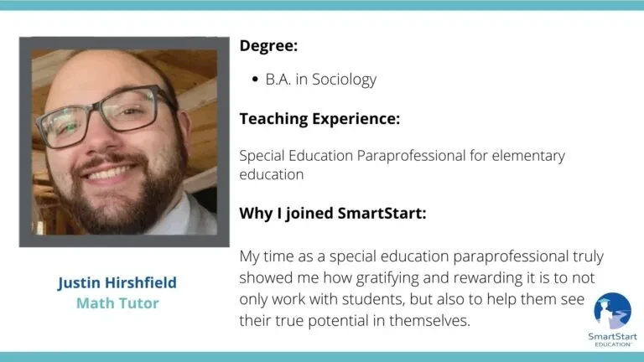Click the teal bar along the bottom edge
This screenshot has width=644, height=362.
tap(322, 357)
